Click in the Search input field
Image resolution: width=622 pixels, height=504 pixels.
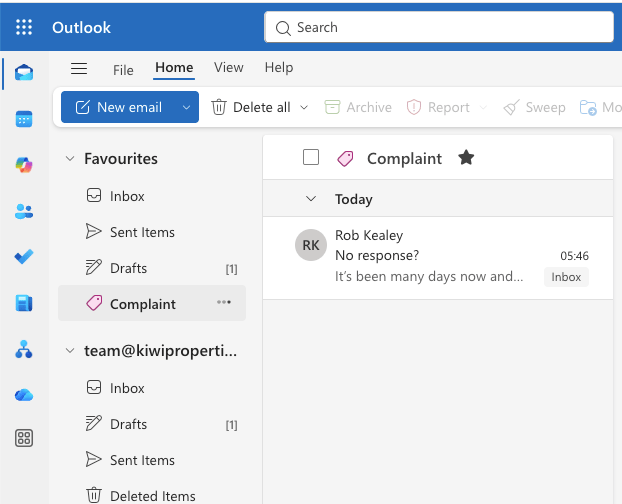pos(439,27)
